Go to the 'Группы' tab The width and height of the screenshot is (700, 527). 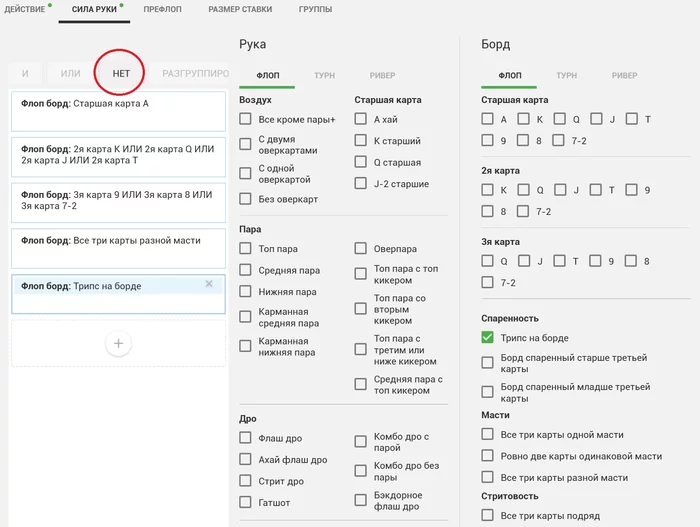tap(316, 8)
